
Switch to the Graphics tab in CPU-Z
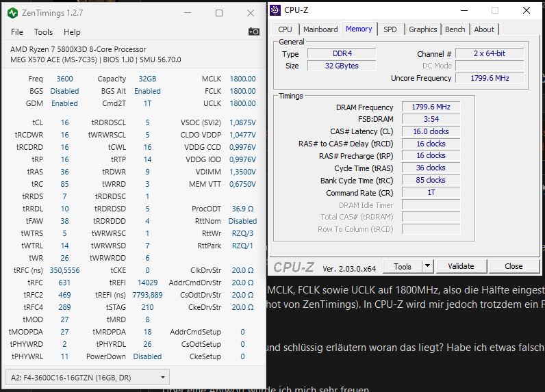pyautogui.click(x=422, y=29)
